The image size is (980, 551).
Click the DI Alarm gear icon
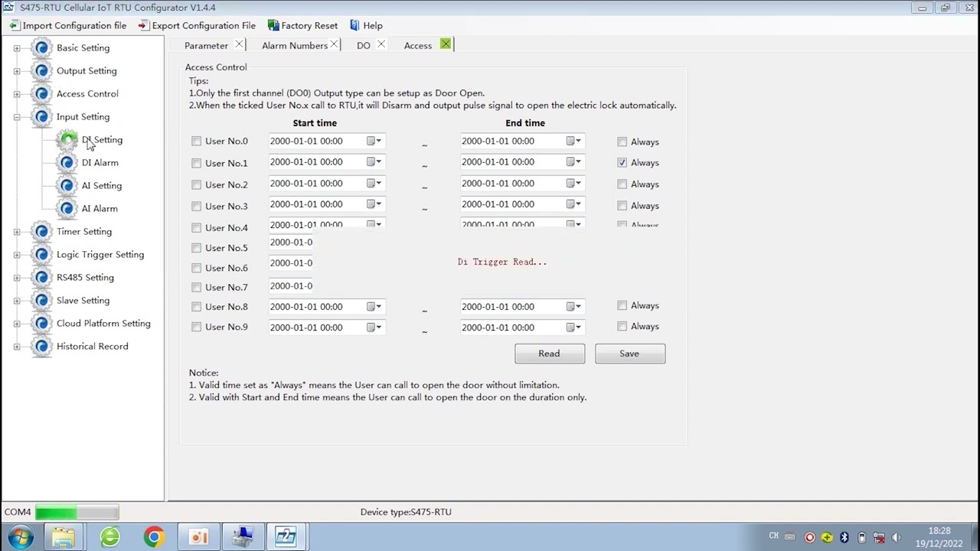pos(68,163)
